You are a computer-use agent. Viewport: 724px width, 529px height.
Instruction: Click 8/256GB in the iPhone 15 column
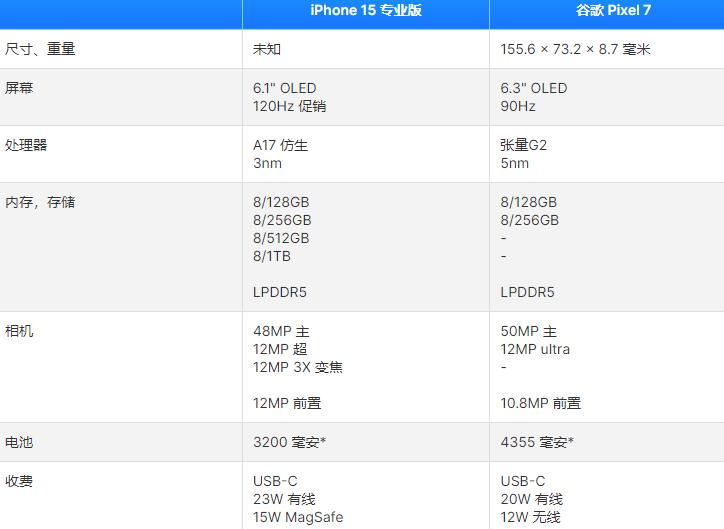[282, 220]
